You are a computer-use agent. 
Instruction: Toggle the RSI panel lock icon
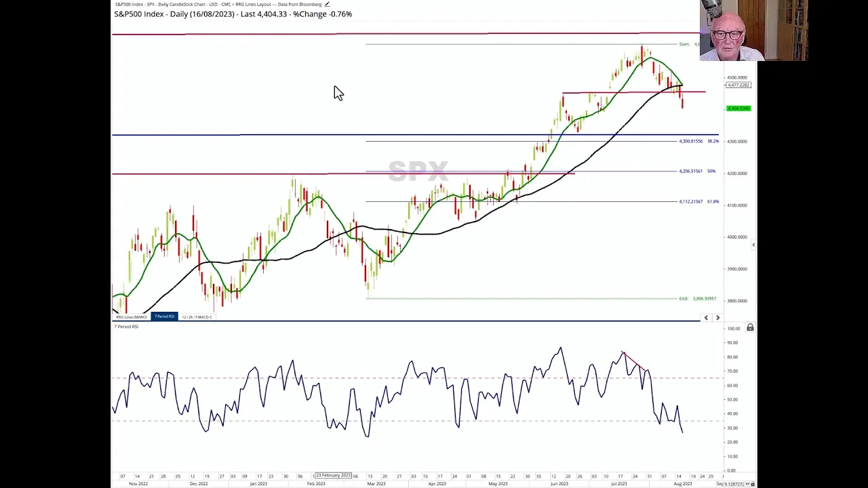tap(750, 328)
